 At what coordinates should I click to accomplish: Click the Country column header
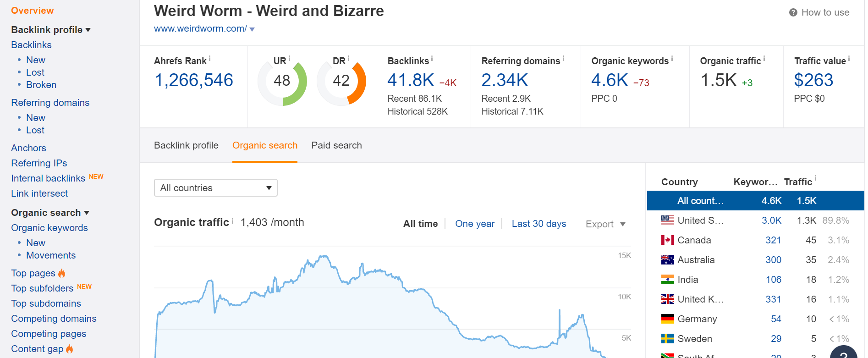tap(679, 182)
